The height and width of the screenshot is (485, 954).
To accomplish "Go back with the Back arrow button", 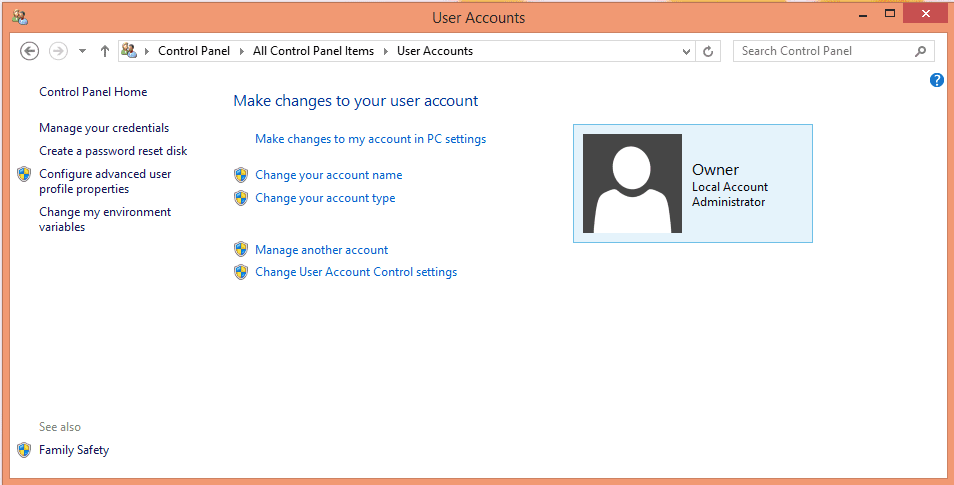I will point(29,51).
